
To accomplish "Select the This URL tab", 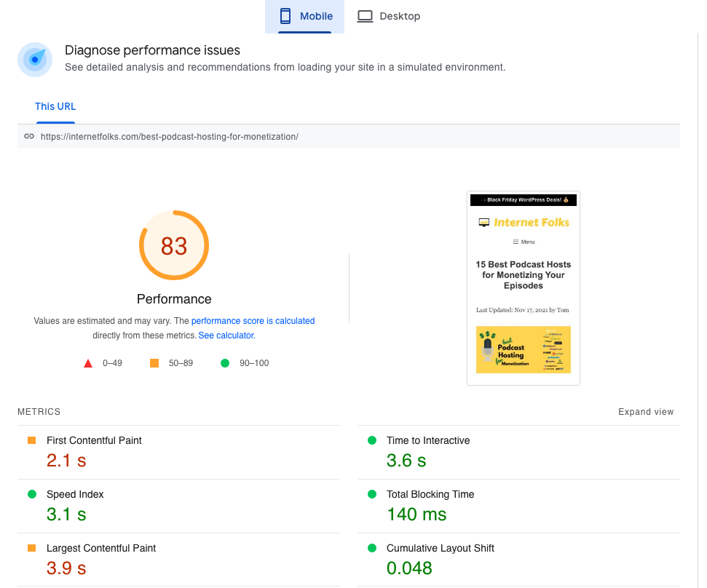I will tap(55, 107).
